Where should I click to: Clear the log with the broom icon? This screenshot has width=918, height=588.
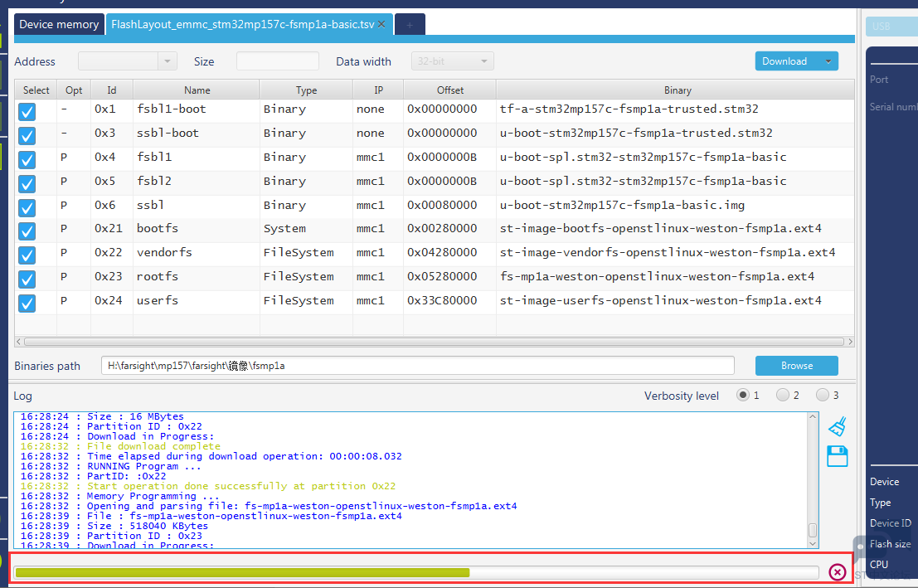[x=838, y=425]
